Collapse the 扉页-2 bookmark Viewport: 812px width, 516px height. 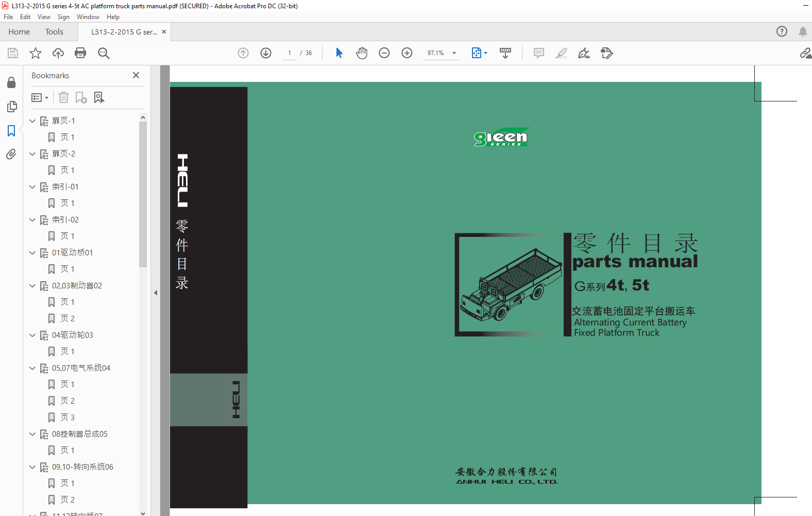(x=32, y=154)
